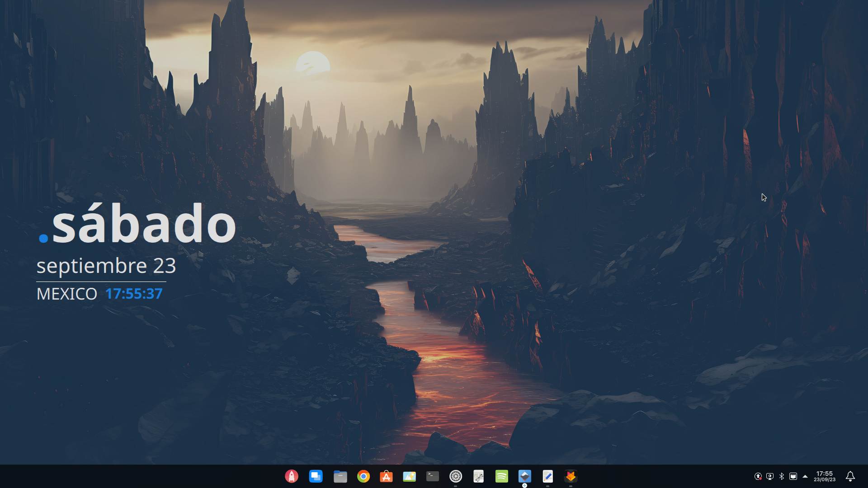Click the .sábado day widget text
This screenshot has width=868, height=488.
tap(137, 223)
